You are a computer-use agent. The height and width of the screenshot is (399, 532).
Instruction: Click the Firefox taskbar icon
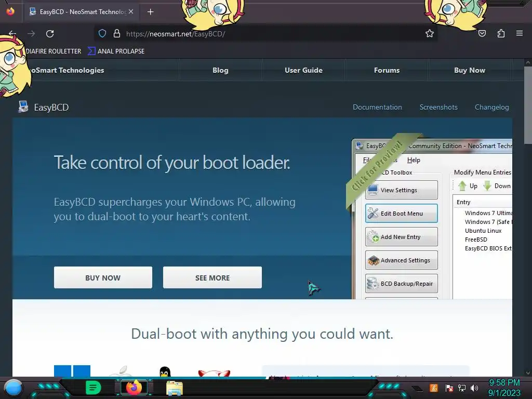point(134,388)
